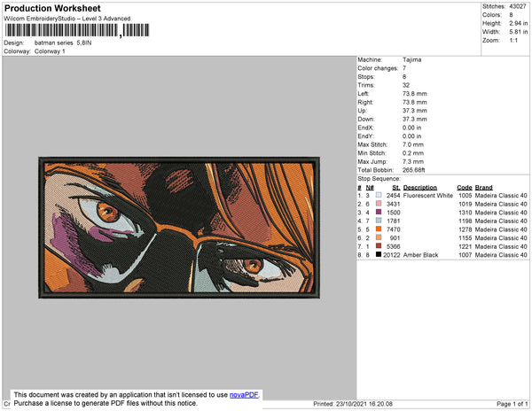Click the stitch count '7470' in row 5

pyautogui.click(x=394, y=229)
